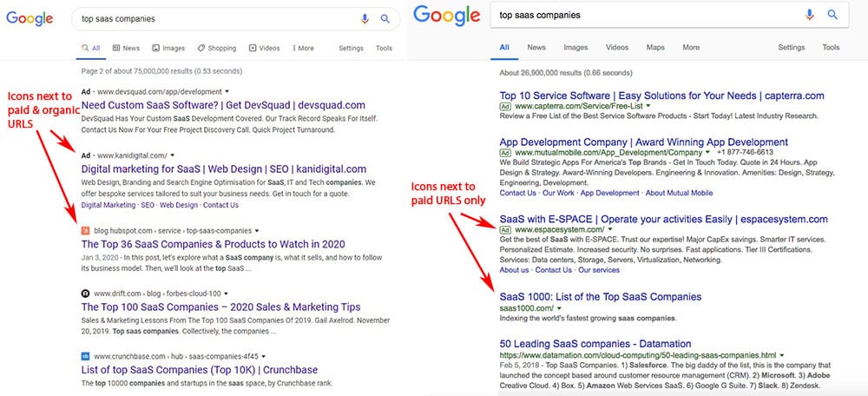Open the '50 Leading SaaS companies - Datamation' link
Viewport: 868px width, 396px height.
[x=595, y=344]
